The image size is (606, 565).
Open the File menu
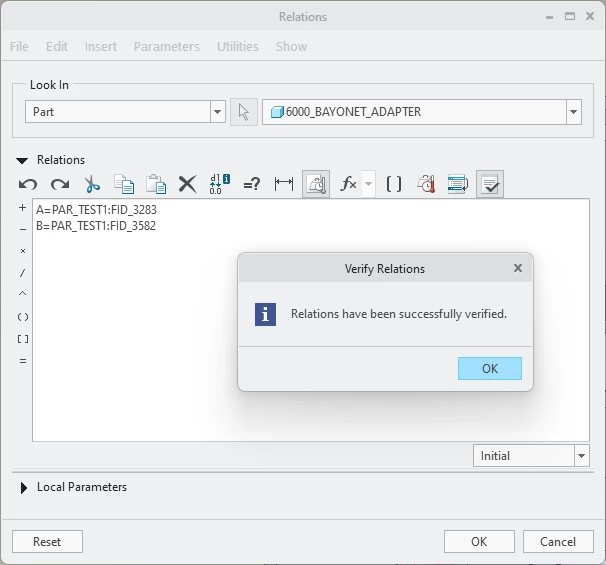[x=19, y=46]
